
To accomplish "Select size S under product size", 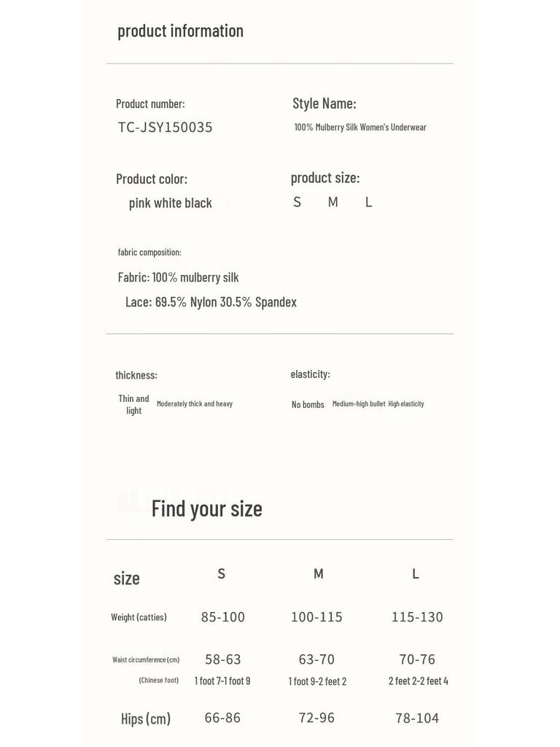I will click(297, 202).
